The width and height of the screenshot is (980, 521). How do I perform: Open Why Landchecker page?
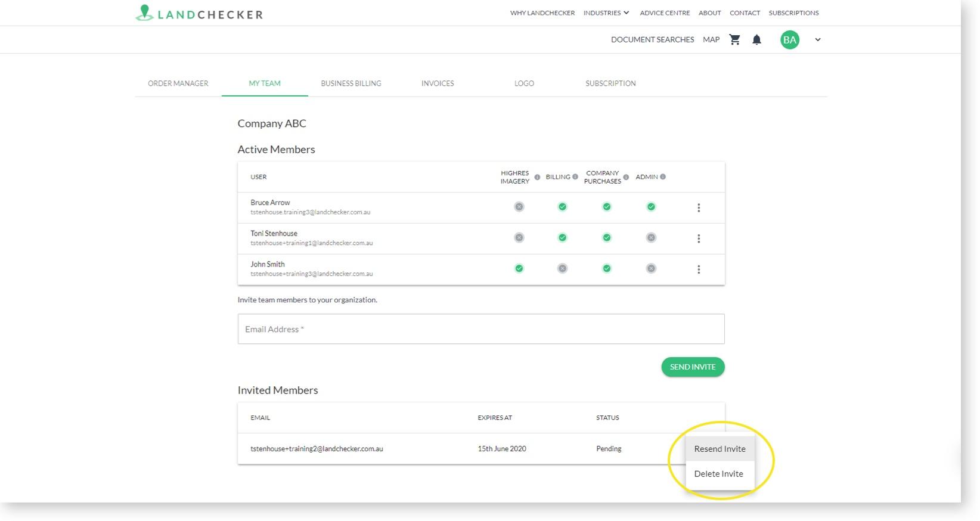542,13
